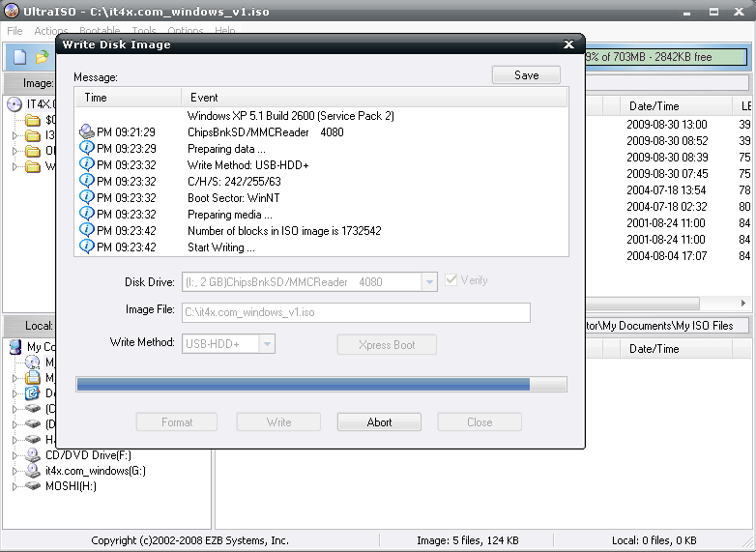Click info icon beside Preparing data event

coord(87,148)
